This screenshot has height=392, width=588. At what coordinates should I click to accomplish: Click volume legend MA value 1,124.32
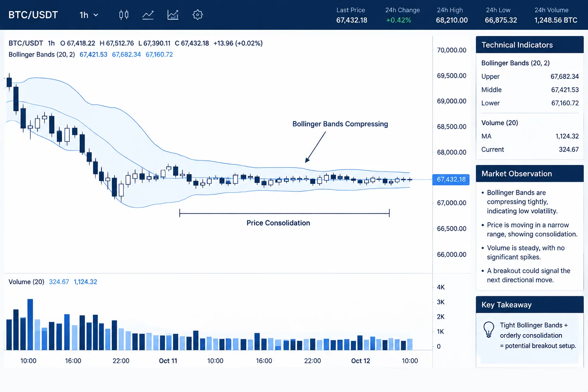coord(85,282)
